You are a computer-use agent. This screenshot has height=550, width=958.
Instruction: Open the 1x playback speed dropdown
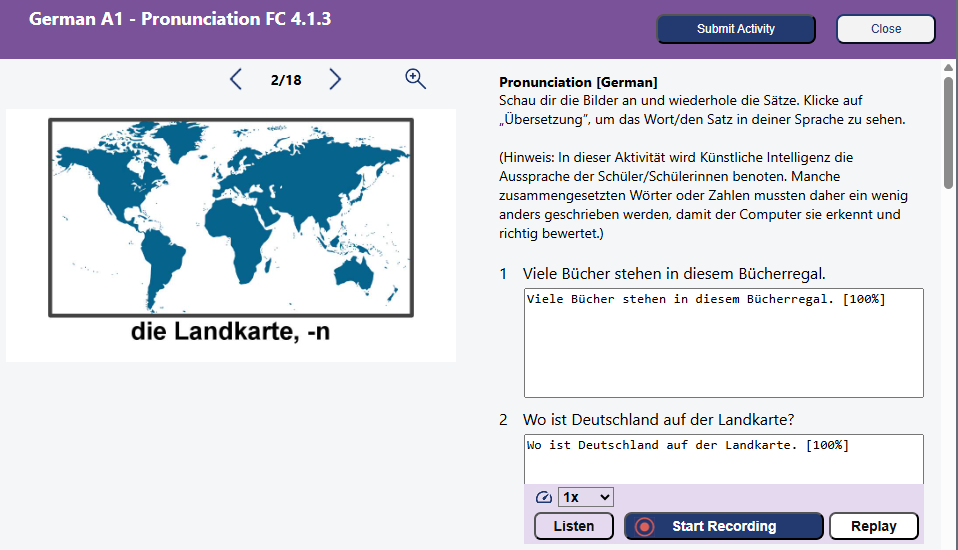(586, 497)
